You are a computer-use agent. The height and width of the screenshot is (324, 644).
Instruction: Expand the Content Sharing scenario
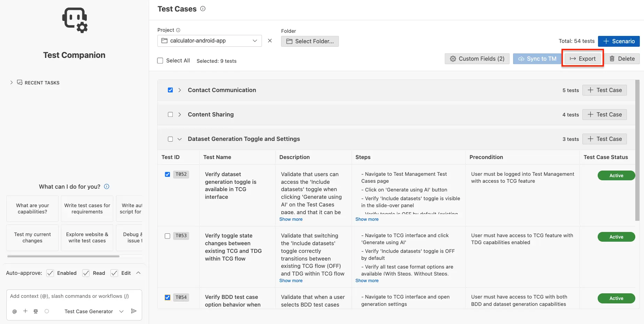pyautogui.click(x=180, y=114)
